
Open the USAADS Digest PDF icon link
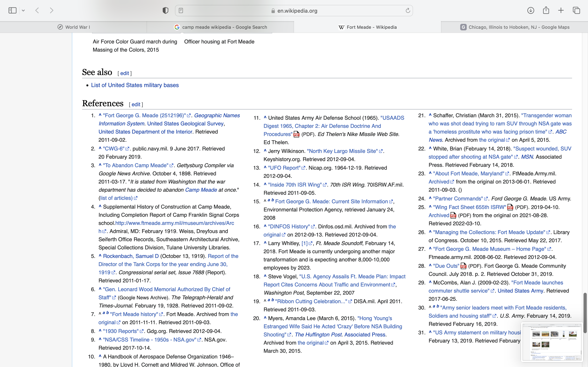pyautogui.click(x=296, y=134)
